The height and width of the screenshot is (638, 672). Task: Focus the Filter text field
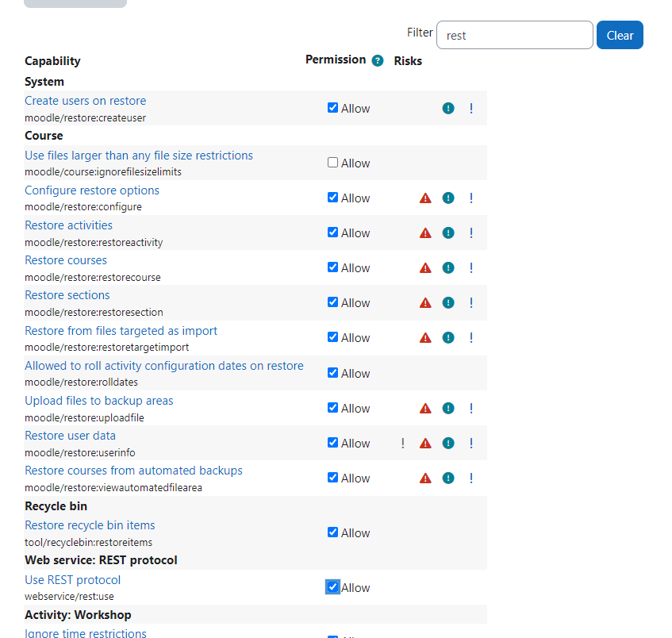click(x=515, y=35)
